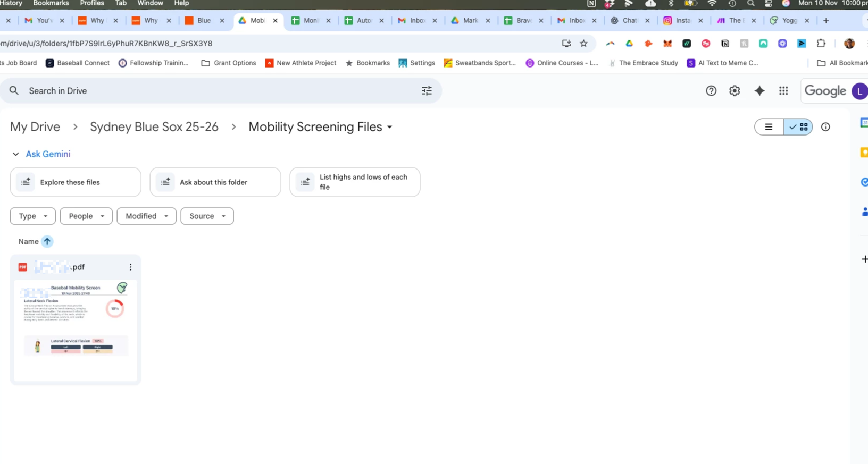Open advanced search filter options icon
The image size is (868, 464).
point(427,91)
